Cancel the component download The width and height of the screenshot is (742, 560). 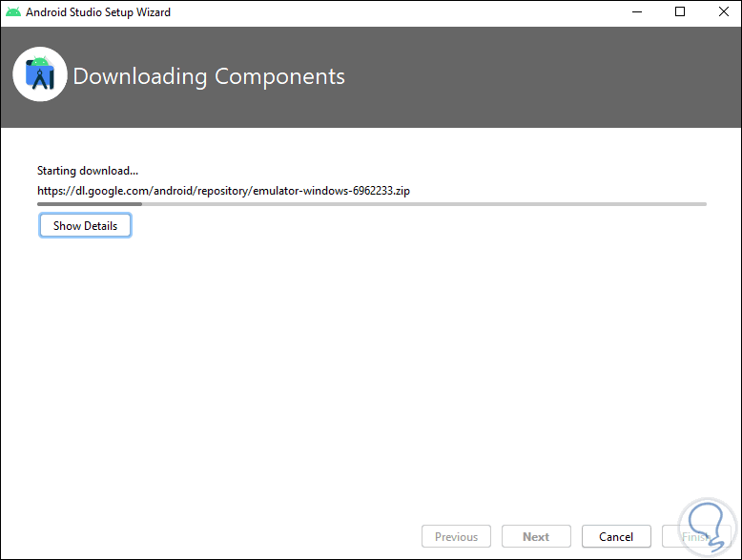tap(615, 536)
